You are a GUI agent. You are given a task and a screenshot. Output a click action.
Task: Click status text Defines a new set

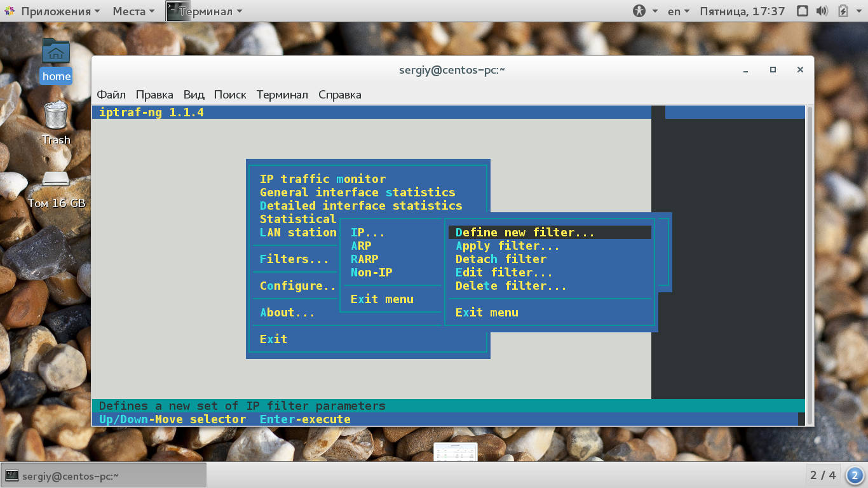pos(242,406)
